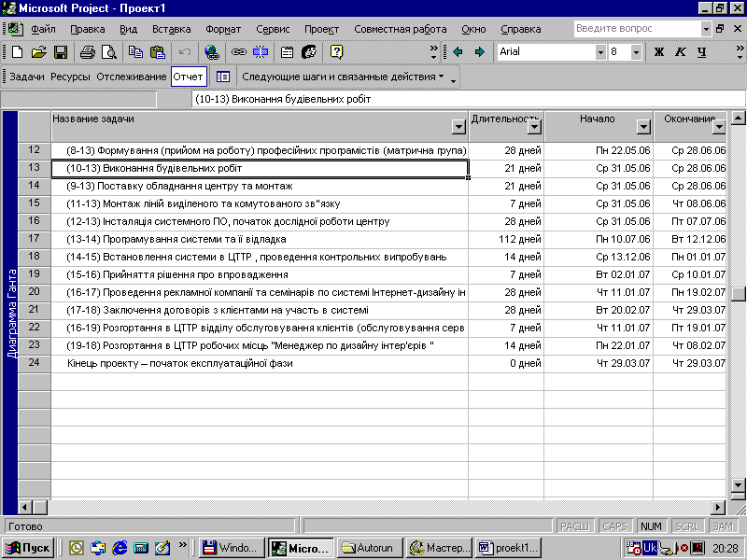Image resolution: width=747 pixels, height=560 pixels.
Task: Toggle bold formatting (Ж)
Action: (x=659, y=52)
